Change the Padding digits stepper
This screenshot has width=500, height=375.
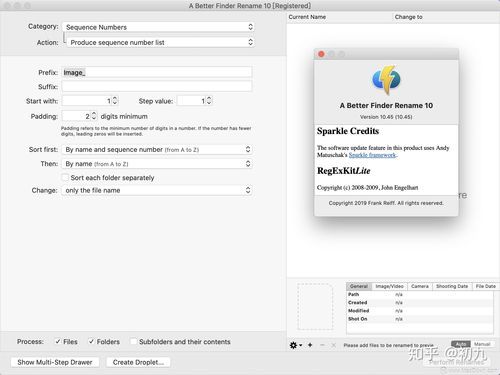click(94, 116)
